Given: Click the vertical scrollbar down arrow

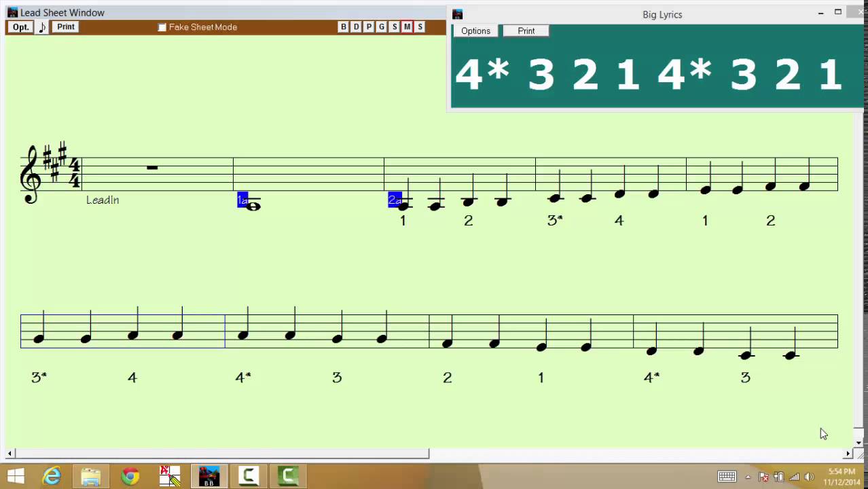Looking at the screenshot, I should click(858, 442).
